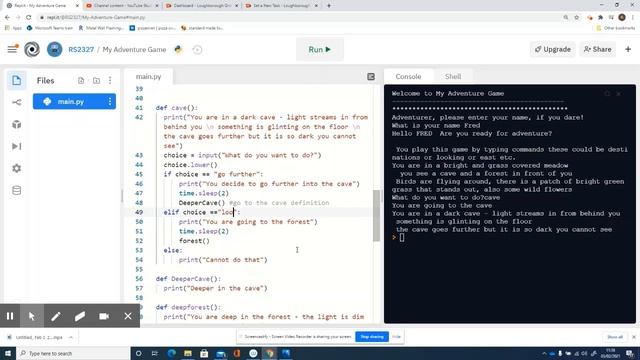Switch to the Shell tab
The image size is (640, 360).
(x=453, y=76)
